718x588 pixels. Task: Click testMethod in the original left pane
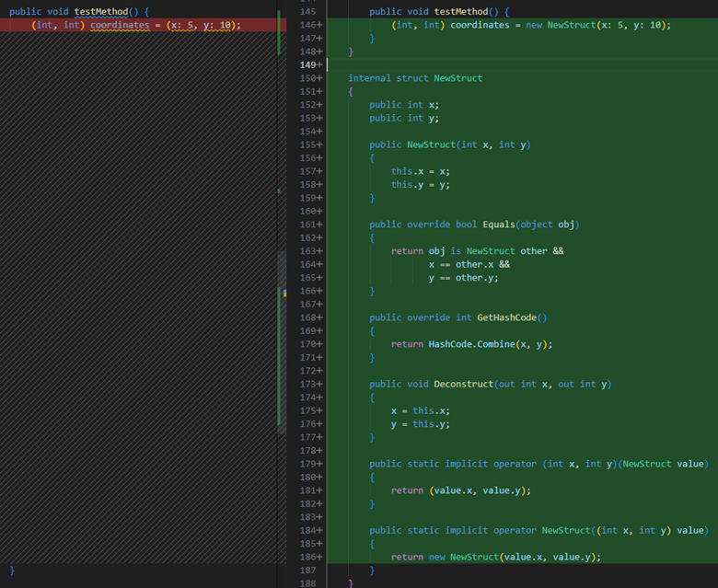click(102, 11)
